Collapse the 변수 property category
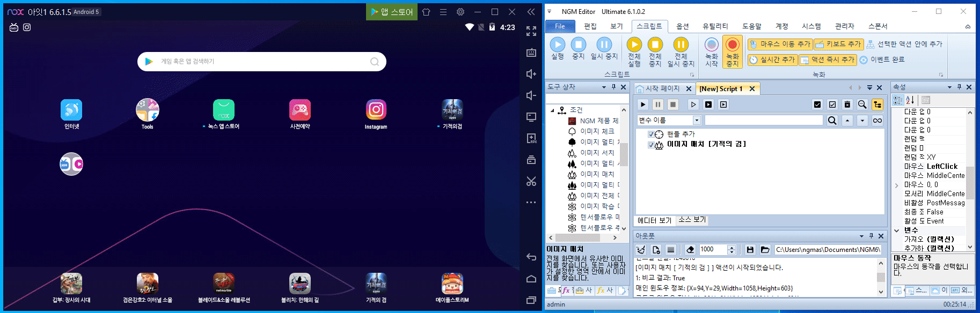The height and width of the screenshot is (313, 980). 896,230
